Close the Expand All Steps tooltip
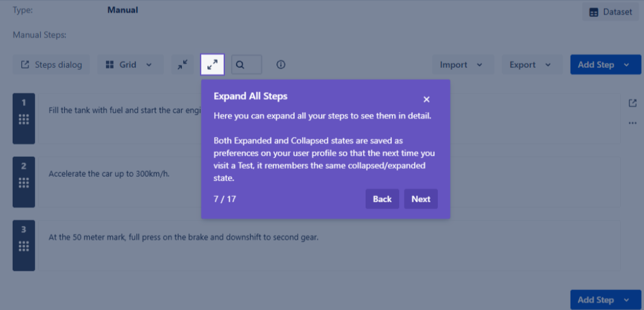The width and height of the screenshot is (644, 310). coord(426,99)
